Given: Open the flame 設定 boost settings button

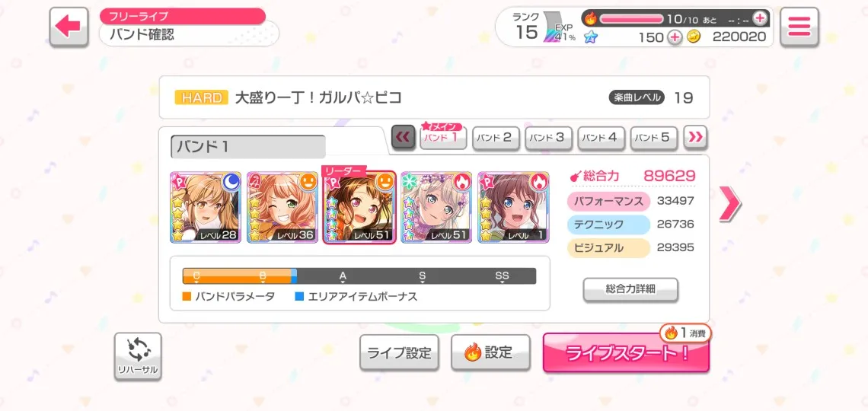Looking at the screenshot, I should pos(490,352).
